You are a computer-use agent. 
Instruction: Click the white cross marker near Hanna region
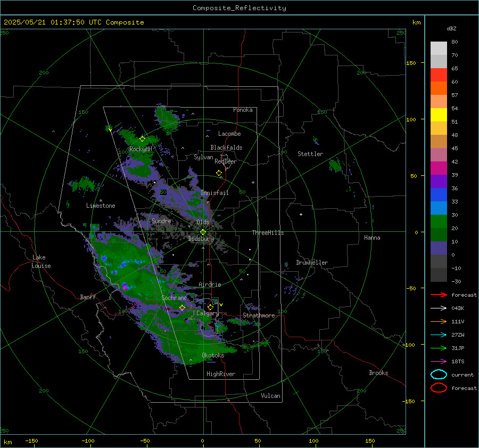(301, 214)
